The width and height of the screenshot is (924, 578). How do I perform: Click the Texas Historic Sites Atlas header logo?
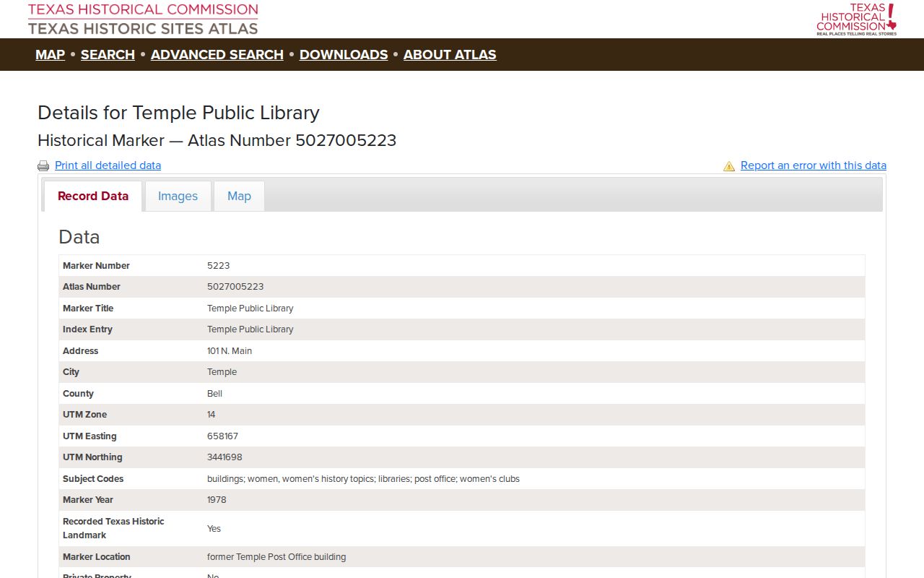tap(143, 20)
